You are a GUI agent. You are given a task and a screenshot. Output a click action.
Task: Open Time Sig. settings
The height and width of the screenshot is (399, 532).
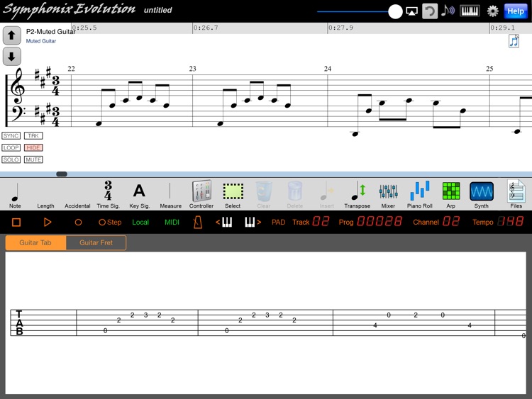coord(108,195)
